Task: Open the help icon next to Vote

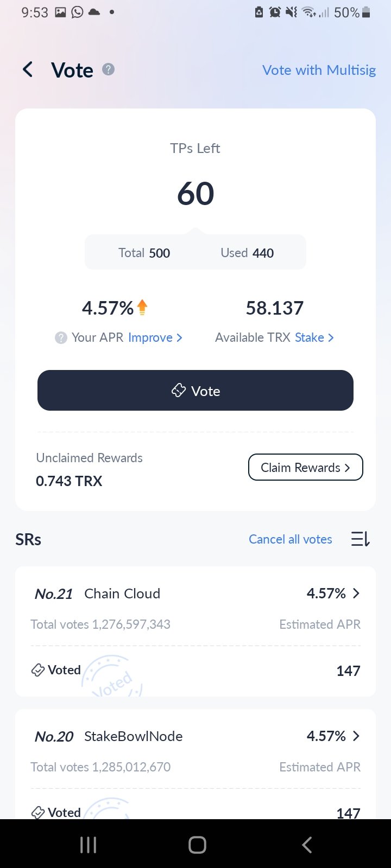Action: 109,69
